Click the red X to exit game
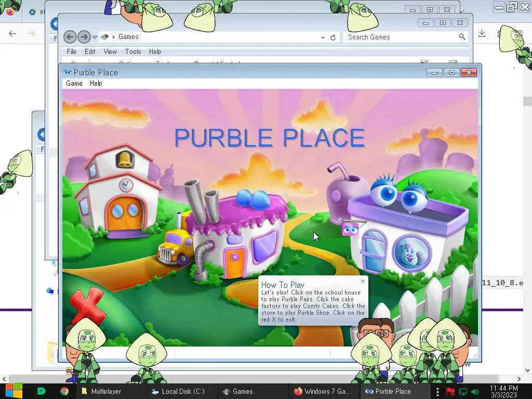Viewport: 532px width, 399px height. pos(88,305)
